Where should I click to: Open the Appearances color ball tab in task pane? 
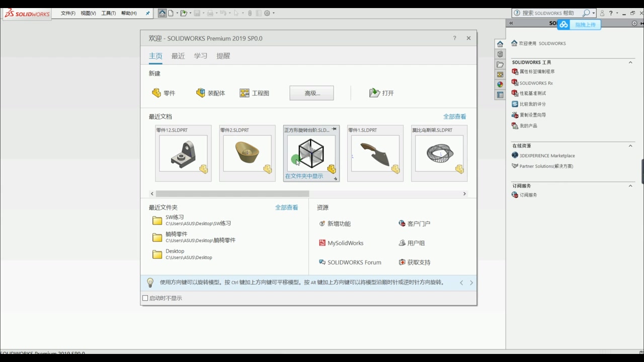(x=500, y=84)
